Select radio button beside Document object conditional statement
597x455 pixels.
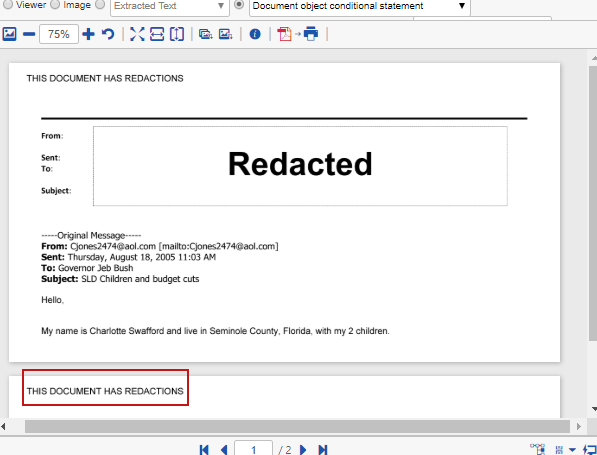tap(239, 5)
